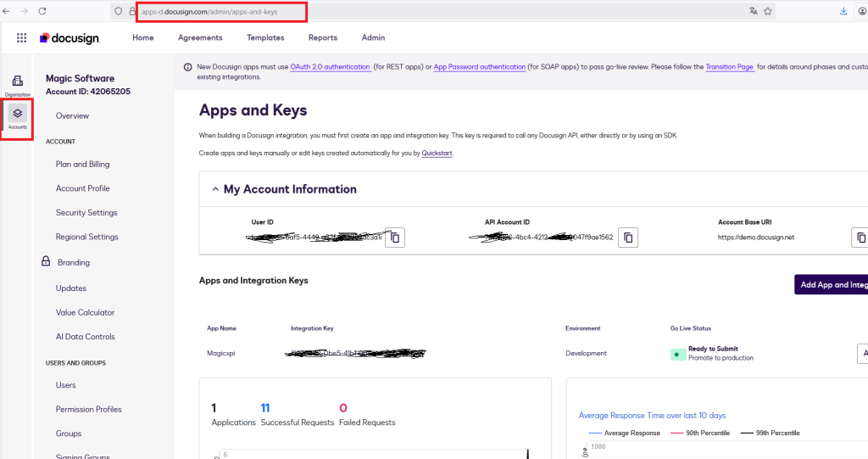Open Account Profile page
The height and width of the screenshot is (459, 868).
click(82, 188)
